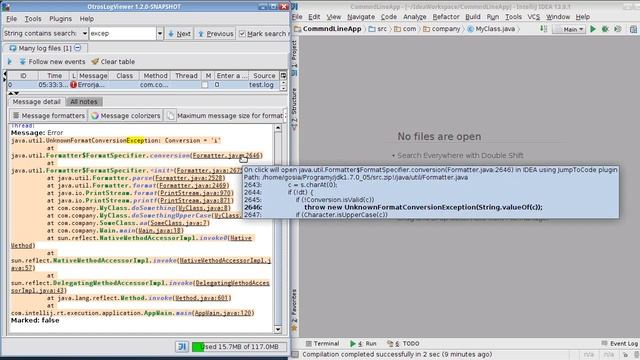Open Help menu in OtrosLogViewer
640x360 pixels.
[x=87, y=19]
